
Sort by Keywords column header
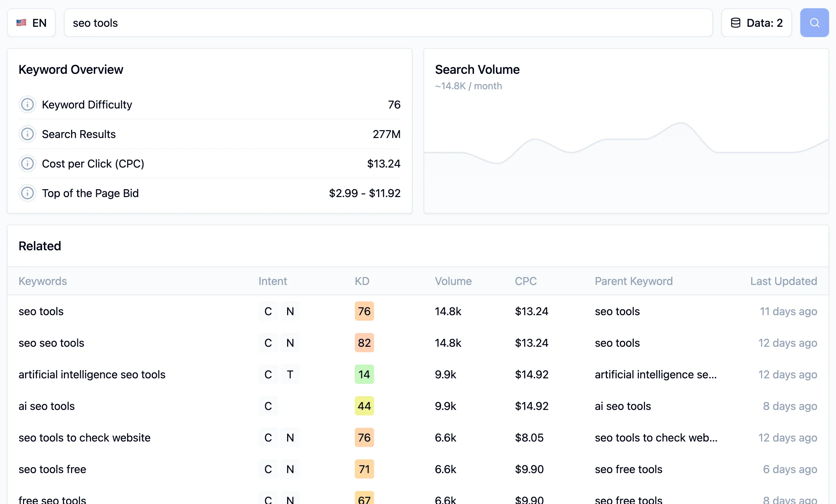pos(43,281)
